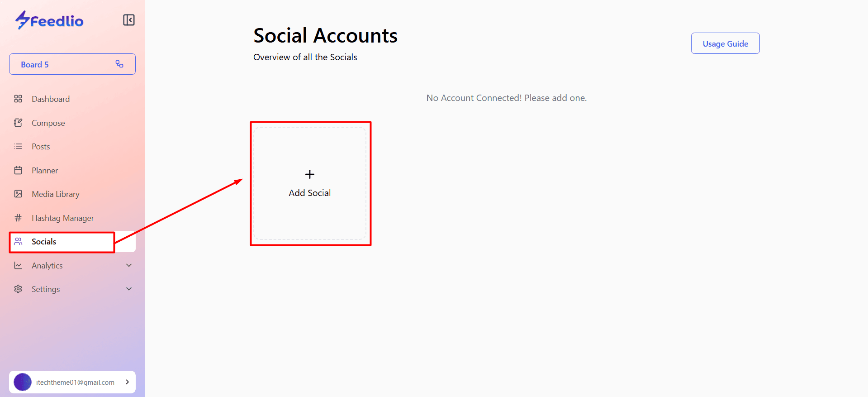Screen dimensions: 868x397
Task: Open the Socials menu item
Action: 44,242
